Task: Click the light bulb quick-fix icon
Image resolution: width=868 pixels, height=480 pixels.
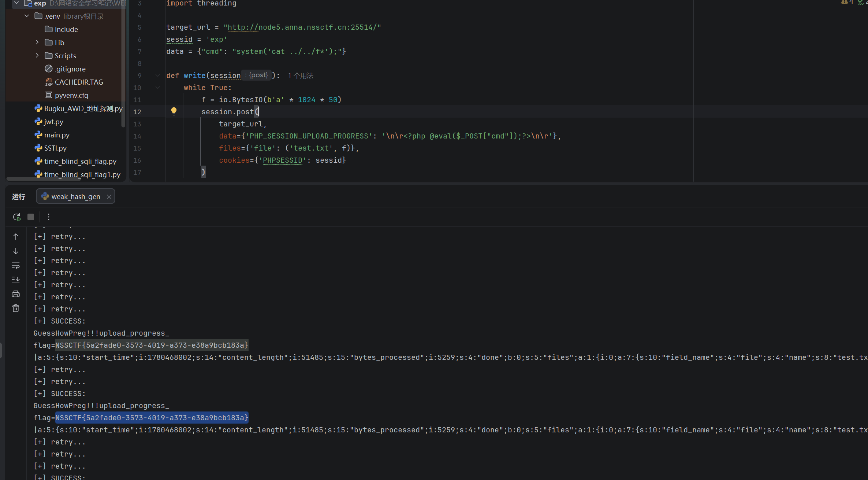Action: (x=174, y=111)
